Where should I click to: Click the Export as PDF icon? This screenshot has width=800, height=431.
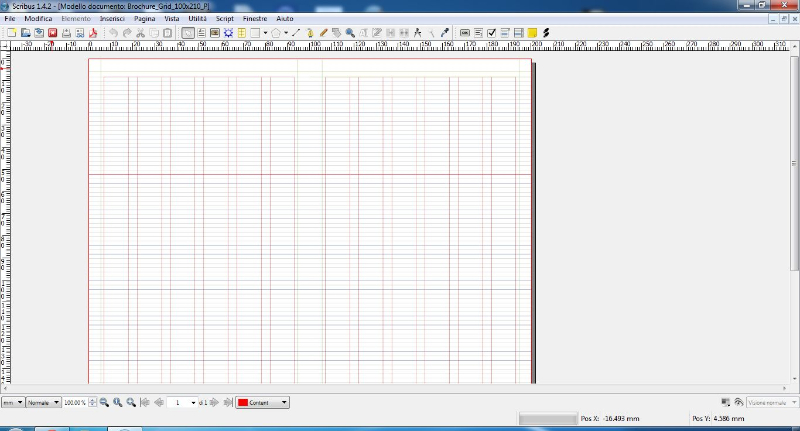pyautogui.click(x=93, y=32)
